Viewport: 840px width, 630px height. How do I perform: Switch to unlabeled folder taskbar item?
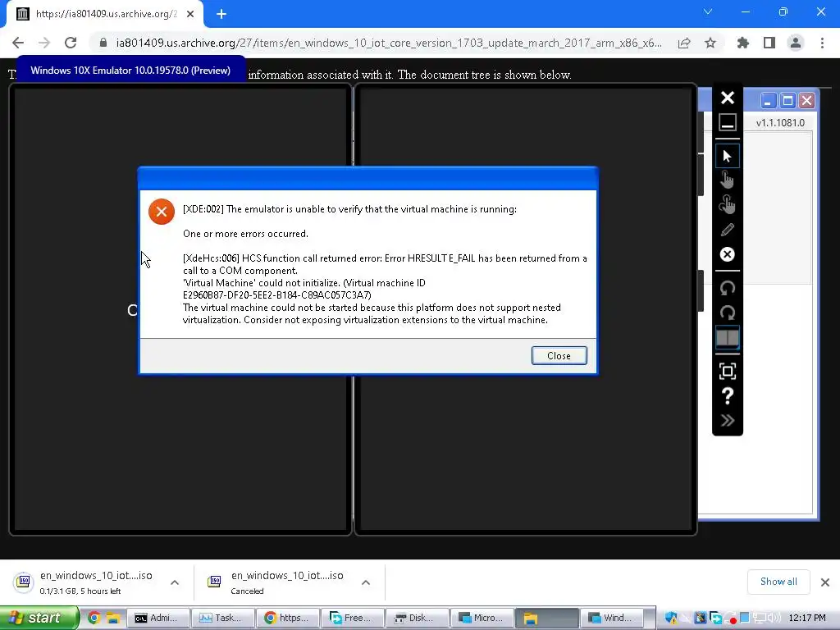click(x=546, y=619)
